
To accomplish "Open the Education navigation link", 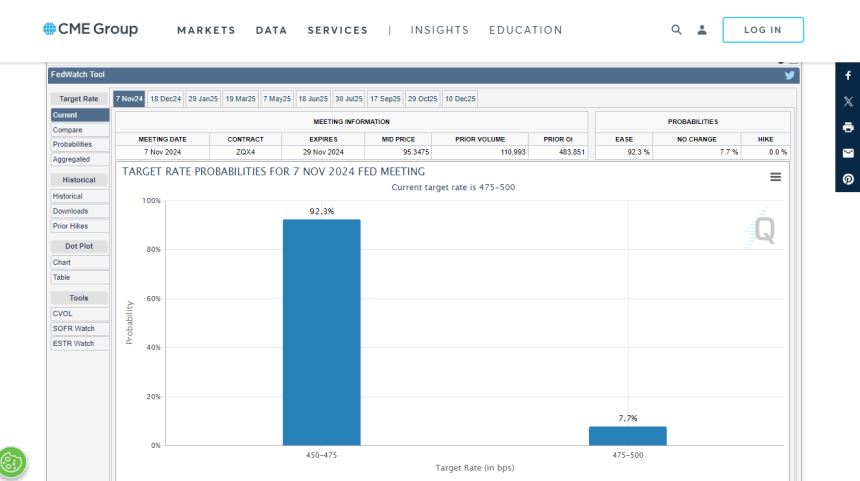I will click(x=525, y=30).
